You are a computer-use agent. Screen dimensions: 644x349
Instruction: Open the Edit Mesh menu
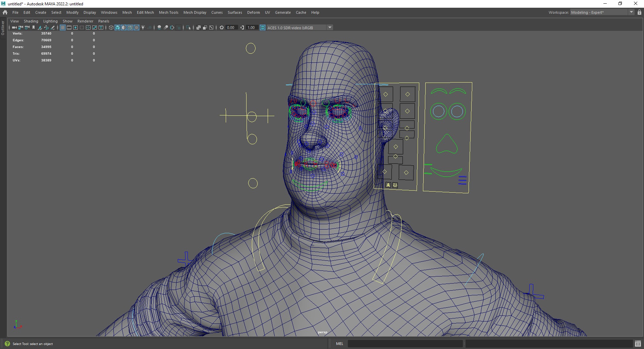coord(145,12)
